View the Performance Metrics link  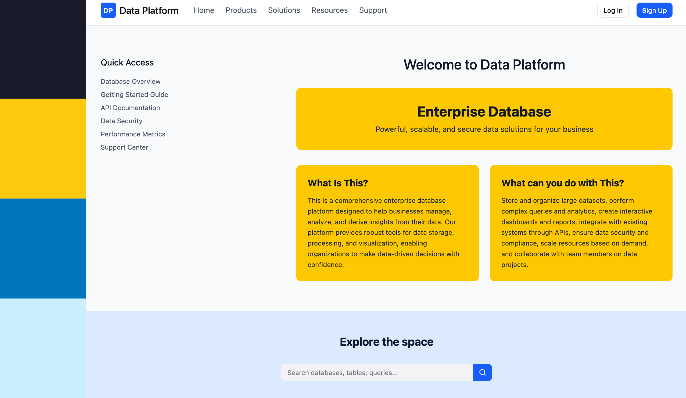pyautogui.click(x=133, y=134)
